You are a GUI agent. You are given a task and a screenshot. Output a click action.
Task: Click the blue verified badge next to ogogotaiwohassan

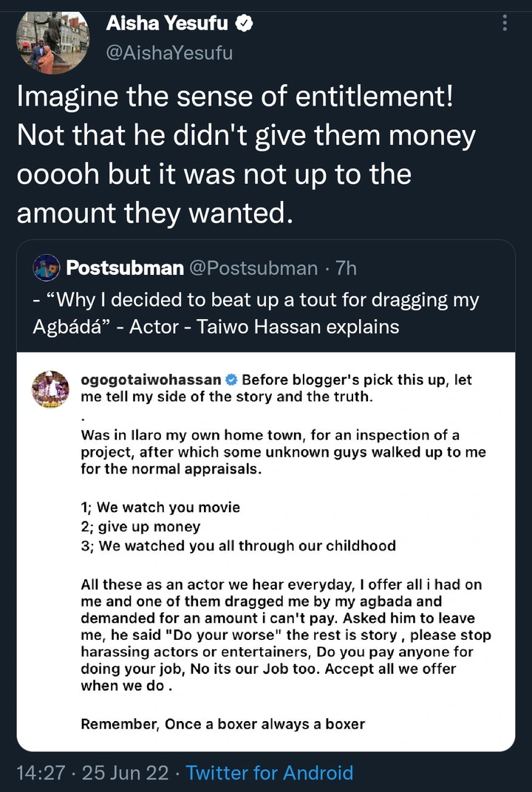click(x=231, y=380)
